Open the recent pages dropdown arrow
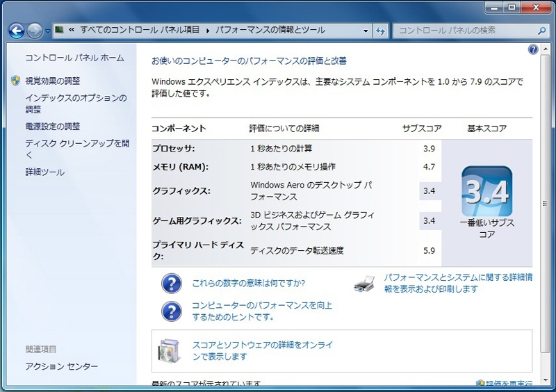This screenshot has height=392, width=556. 47,31
